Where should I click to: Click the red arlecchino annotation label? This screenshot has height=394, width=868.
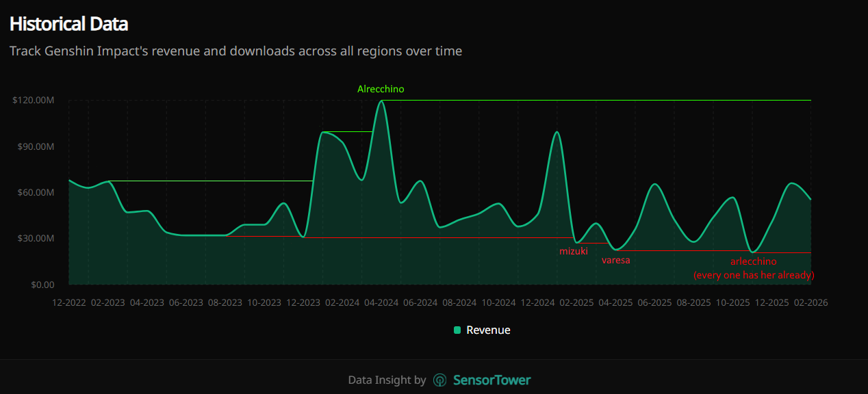(754, 261)
